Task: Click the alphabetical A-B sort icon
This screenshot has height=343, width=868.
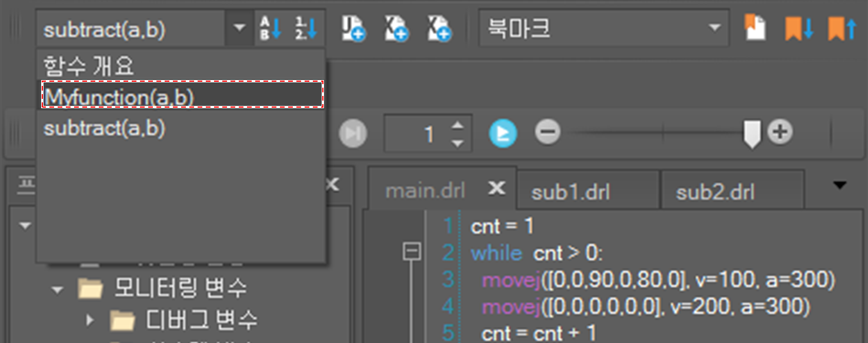Action: coord(271,28)
